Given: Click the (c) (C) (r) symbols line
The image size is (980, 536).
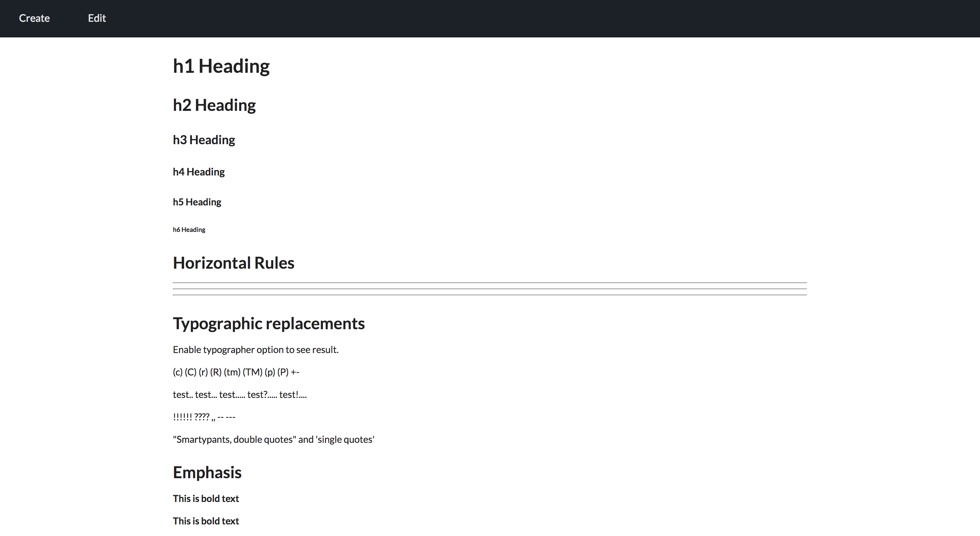Looking at the screenshot, I should point(236,372).
